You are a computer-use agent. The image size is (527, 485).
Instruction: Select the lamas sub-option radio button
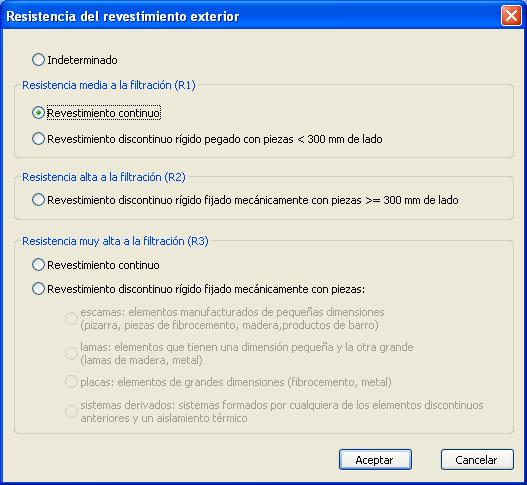(x=71, y=353)
